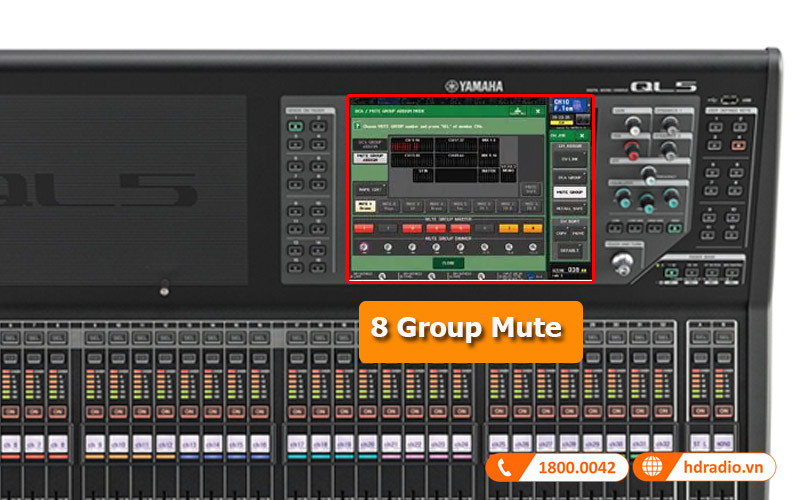Tap the ch14 channel name display
The height and width of the screenshot is (500, 800).
tap(212, 444)
